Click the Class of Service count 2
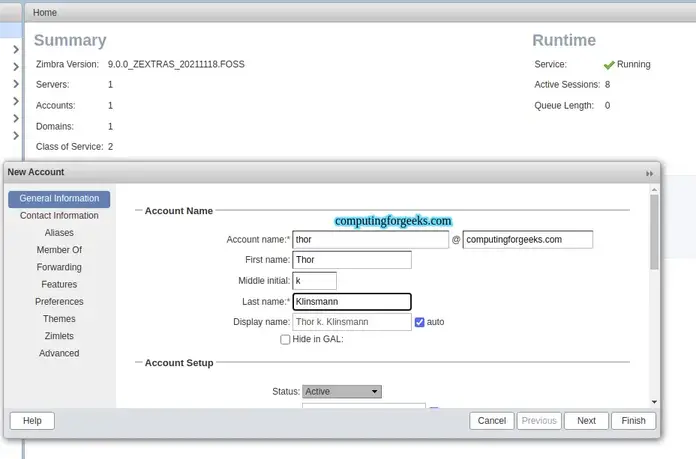696x459 pixels. pos(111,146)
